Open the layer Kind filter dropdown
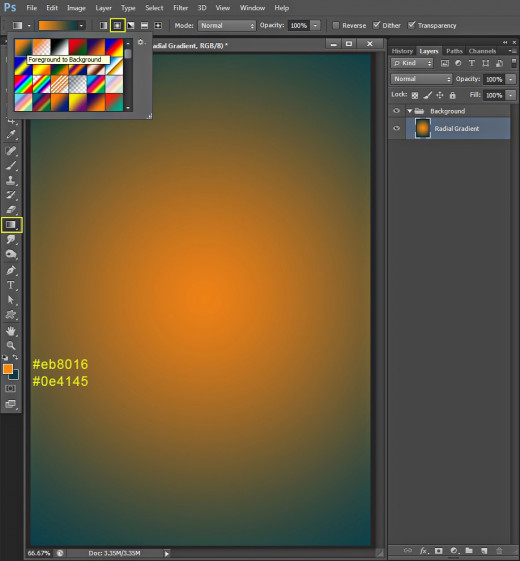 click(412, 63)
